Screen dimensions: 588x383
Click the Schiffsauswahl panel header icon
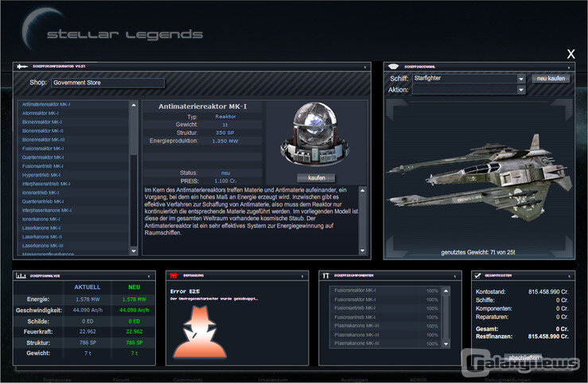(x=393, y=67)
